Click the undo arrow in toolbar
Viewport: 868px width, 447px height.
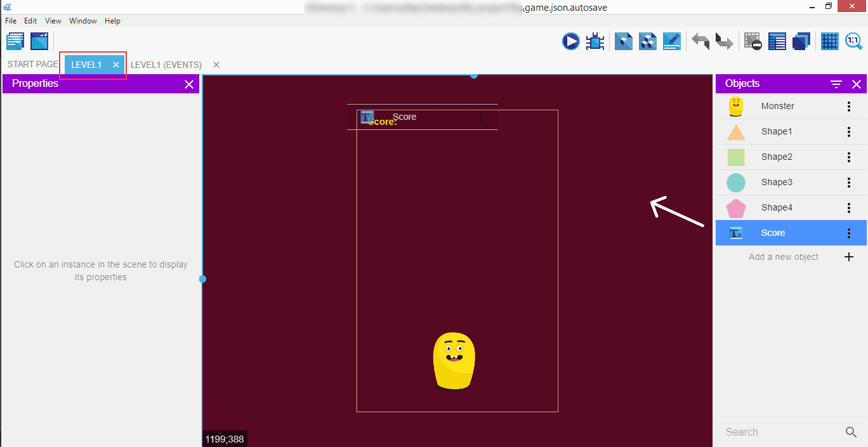[x=700, y=42]
